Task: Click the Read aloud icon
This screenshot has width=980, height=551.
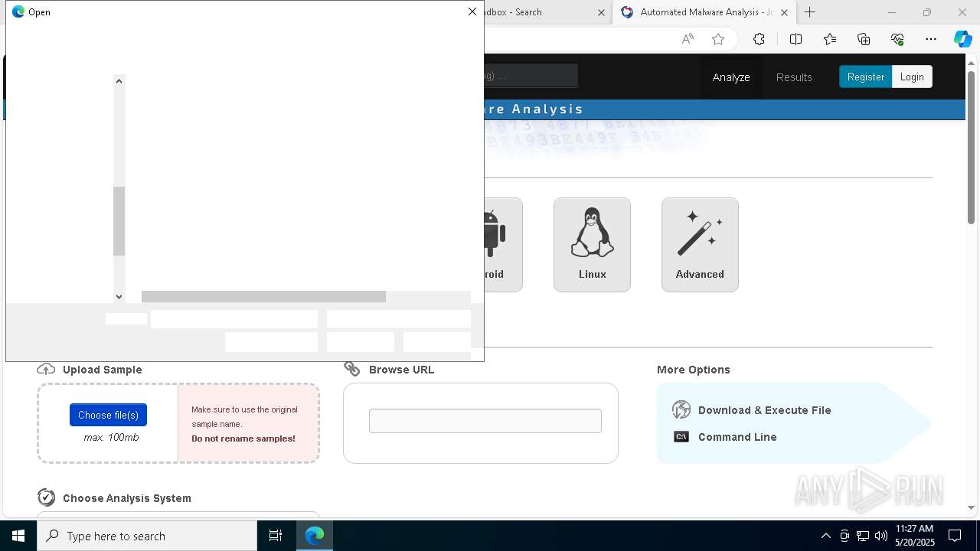Action: click(x=688, y=39)
